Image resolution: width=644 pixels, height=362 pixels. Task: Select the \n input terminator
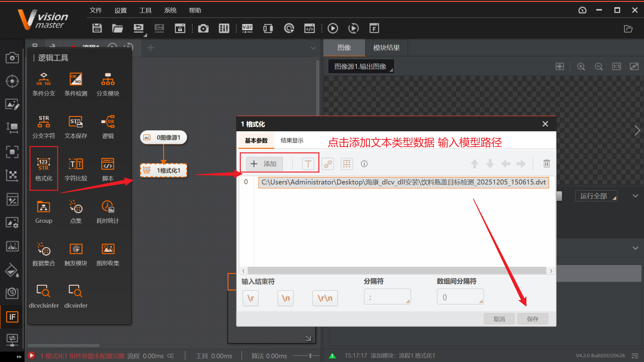coord(285,298)
